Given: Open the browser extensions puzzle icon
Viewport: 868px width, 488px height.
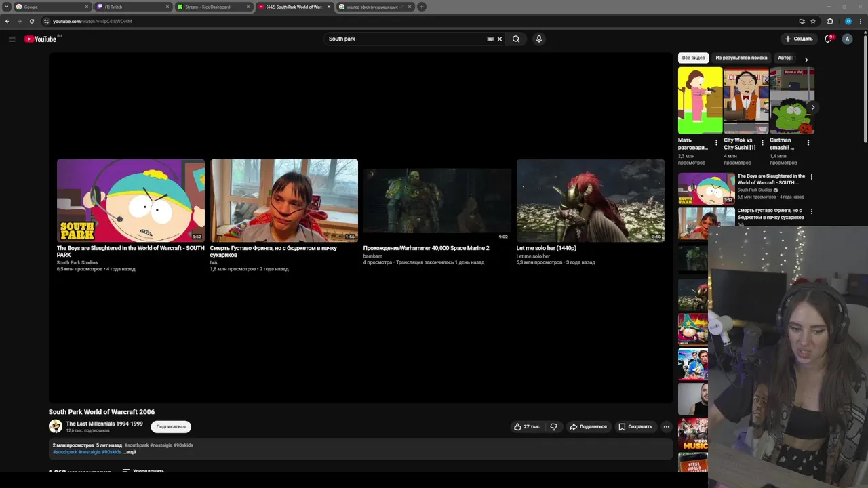Looking at the screenshot, I should coord(830,21).
